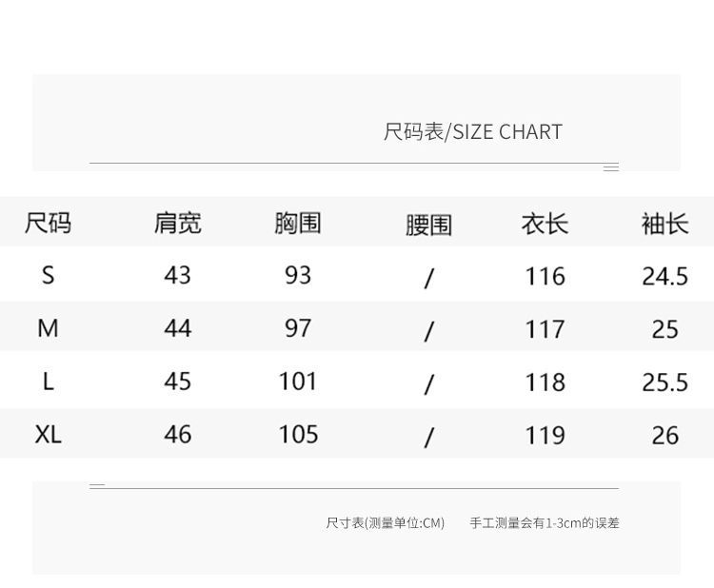Click size M row label
Screen dimensions: 714x588
pyautogui.click(x=48, y=328)
